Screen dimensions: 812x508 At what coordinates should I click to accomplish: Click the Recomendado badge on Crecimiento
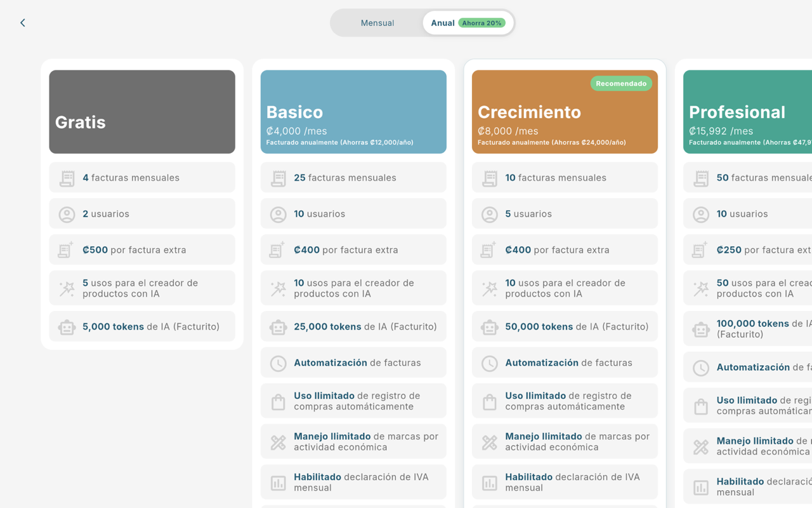point(621,84)
